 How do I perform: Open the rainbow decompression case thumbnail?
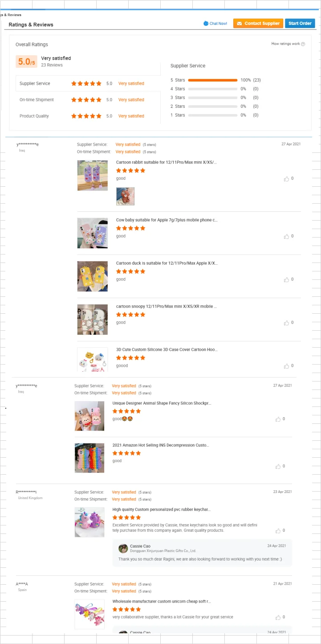click(x=89, y=458)
